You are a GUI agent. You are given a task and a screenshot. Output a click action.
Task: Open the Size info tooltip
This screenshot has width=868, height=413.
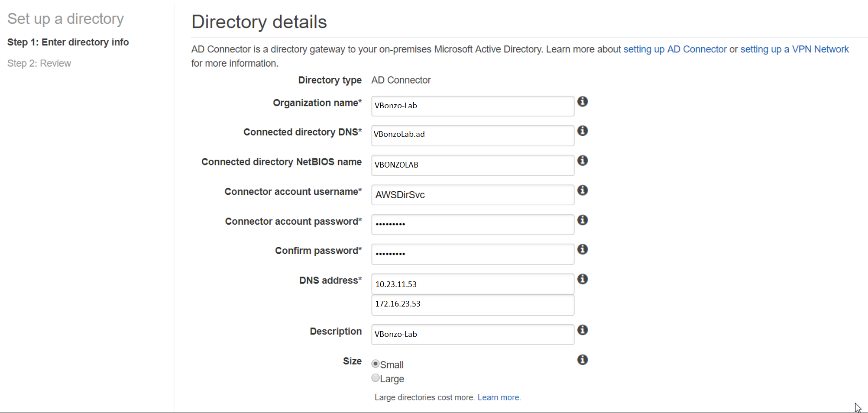coord(583,359)
